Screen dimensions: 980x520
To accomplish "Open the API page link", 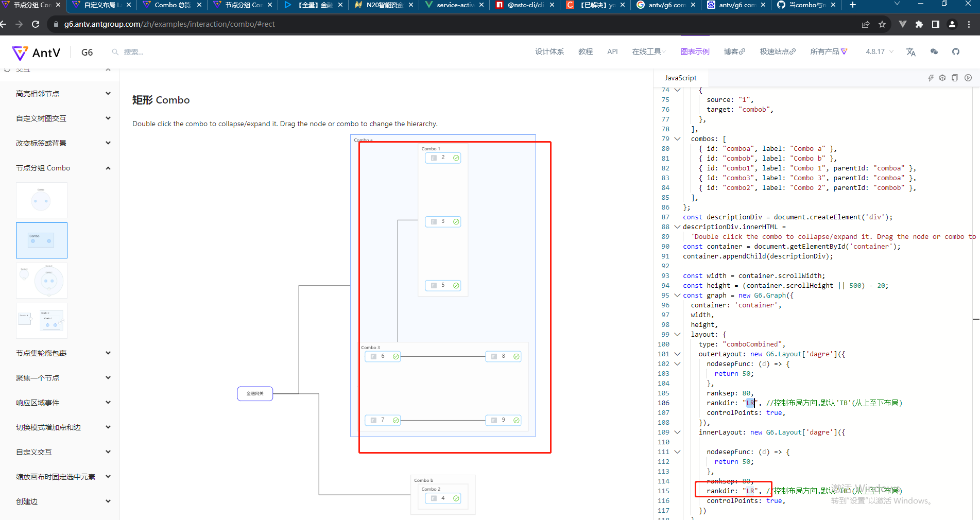I will 612,51.
